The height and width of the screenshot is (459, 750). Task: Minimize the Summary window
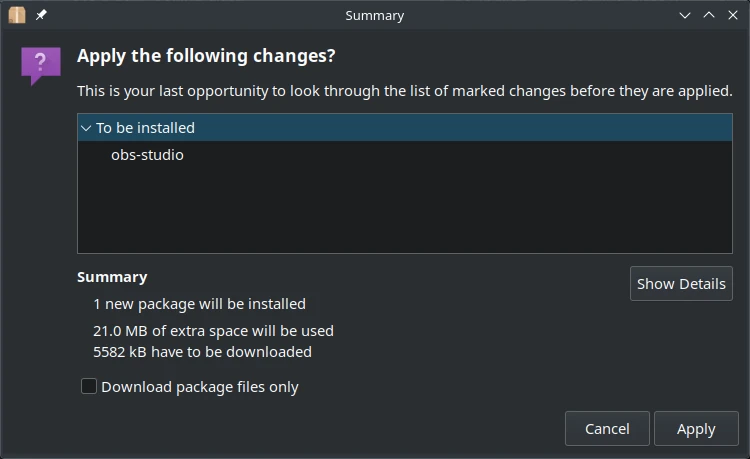coord(685,15)
